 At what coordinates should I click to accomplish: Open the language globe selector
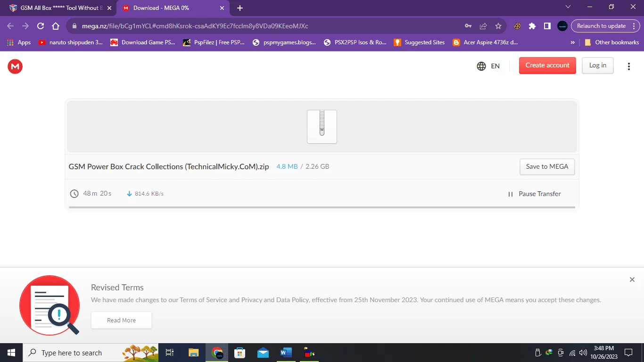(x=481, y=66)
